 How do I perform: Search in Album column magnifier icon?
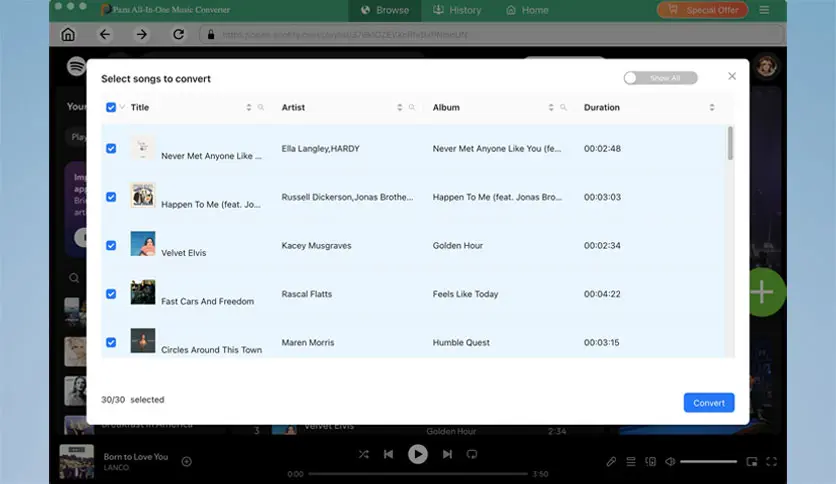coord(563,107)
